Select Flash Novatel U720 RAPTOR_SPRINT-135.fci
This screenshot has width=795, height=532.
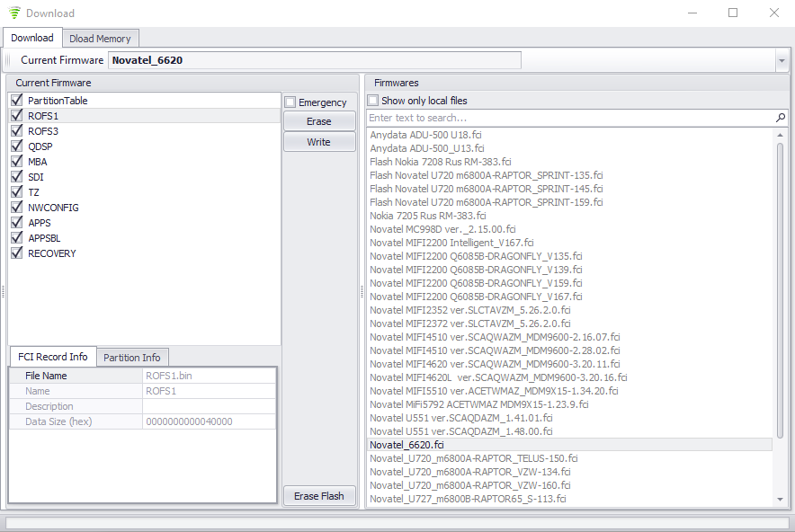point(487,175)
